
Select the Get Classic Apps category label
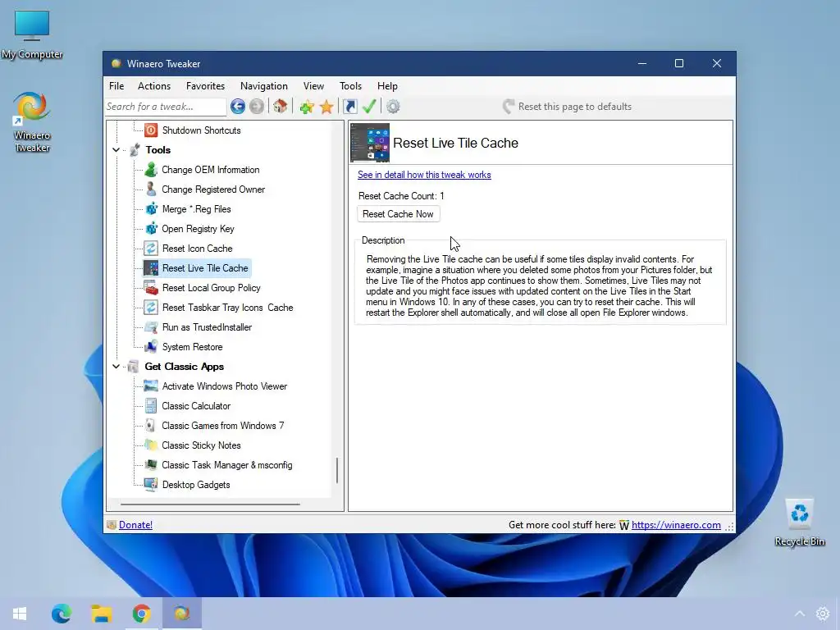pos(185,367)
